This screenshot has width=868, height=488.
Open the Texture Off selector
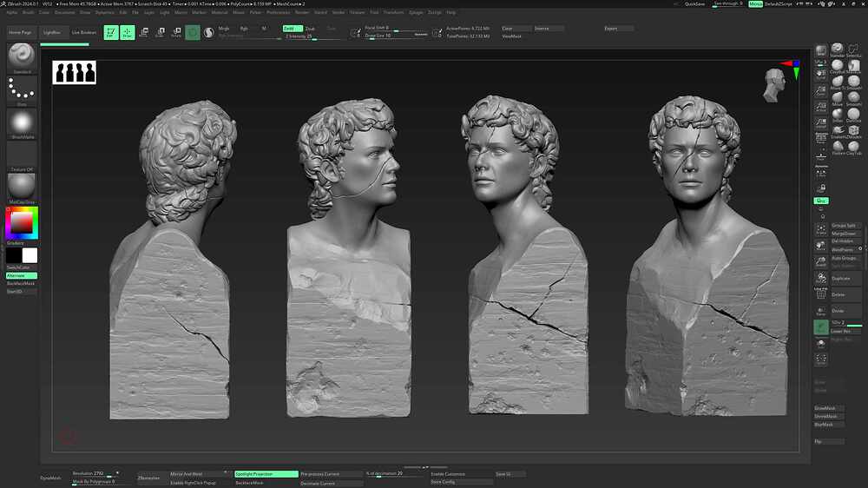pyautogui.click(x=22, y=156)
